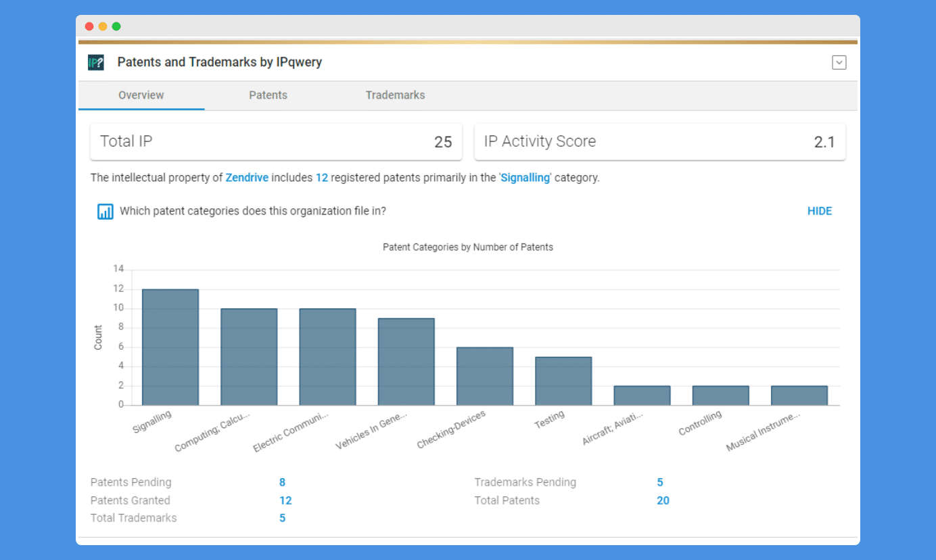Open the Zendrive organization link
The height and width of the screenshot is (560, 936).
[247, 177]
